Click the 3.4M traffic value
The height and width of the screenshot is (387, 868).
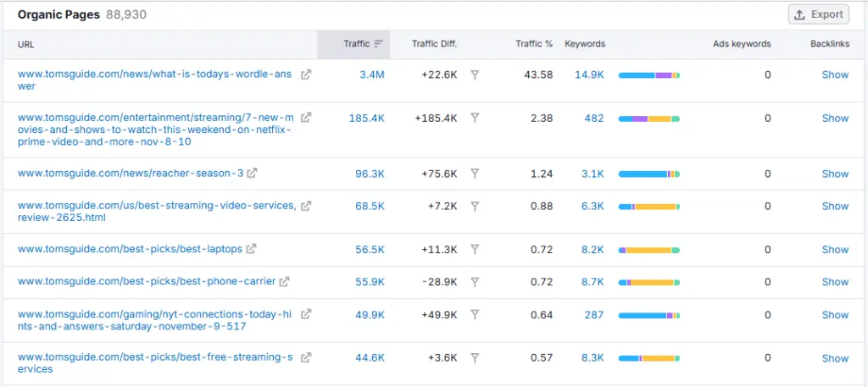point(371,75)
